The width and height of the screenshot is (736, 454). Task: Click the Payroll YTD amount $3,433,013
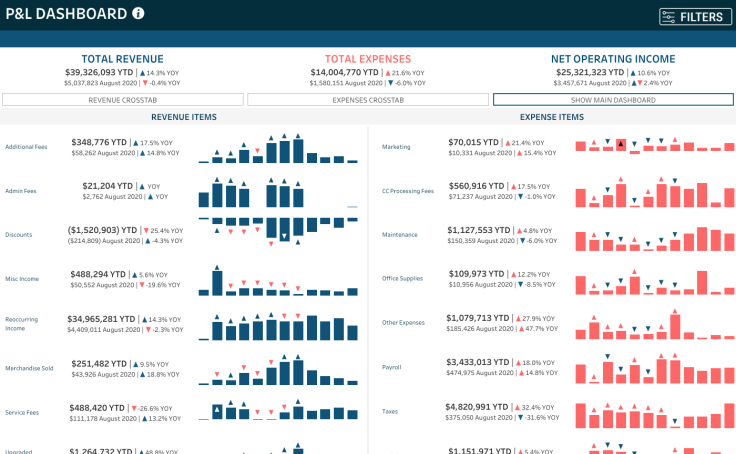pyautogui.click(x=478, y=362)
